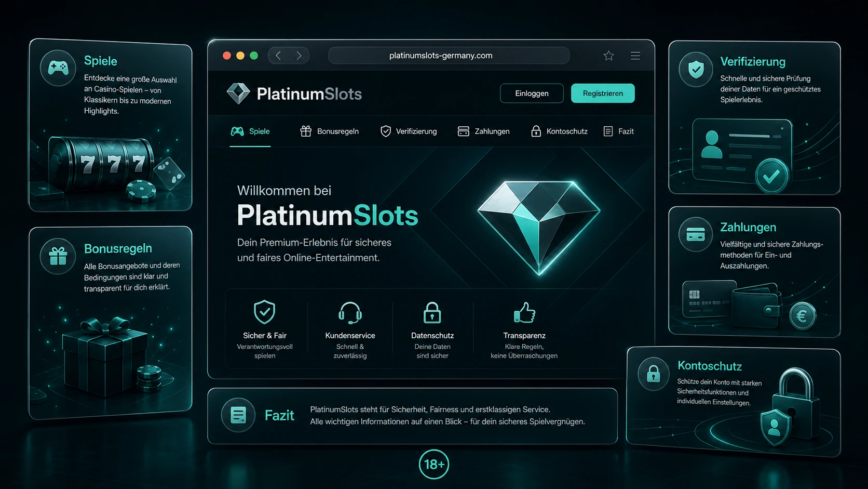Switch to the Zahlungen tab
The width and height of the screenshot is (868, 489).
pyautogui.click(x=484, y=131)
